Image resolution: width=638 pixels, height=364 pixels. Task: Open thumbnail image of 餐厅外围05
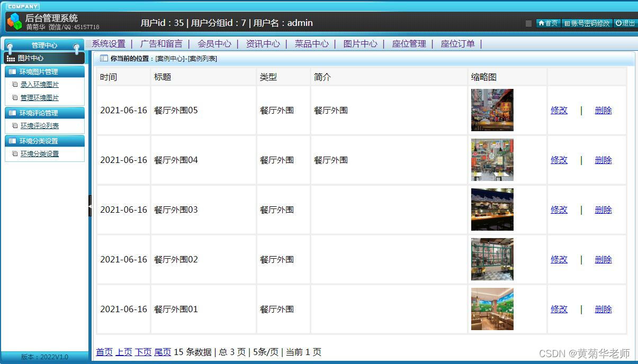[x=492, y=110]
